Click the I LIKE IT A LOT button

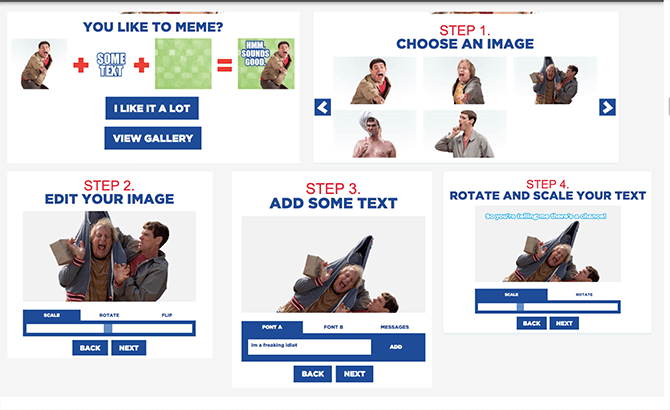(152, 108)
